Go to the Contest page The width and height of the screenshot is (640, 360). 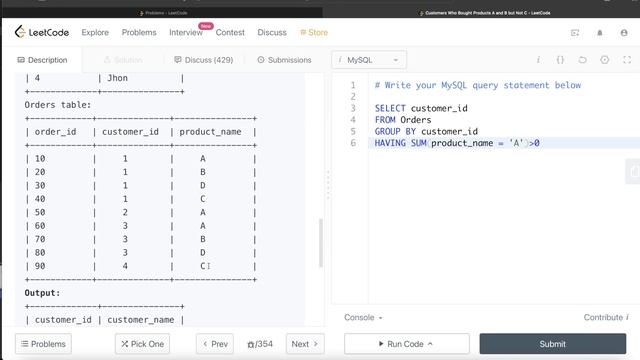pyautogui.click(x=230, y=32)
